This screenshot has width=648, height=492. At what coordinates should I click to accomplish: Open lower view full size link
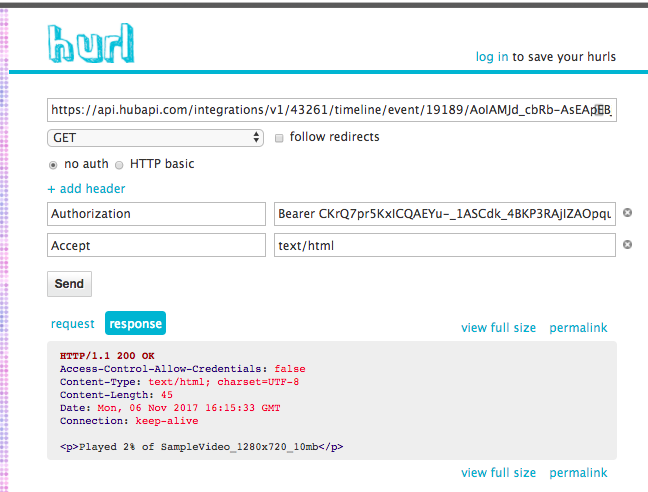coord(498,473)
